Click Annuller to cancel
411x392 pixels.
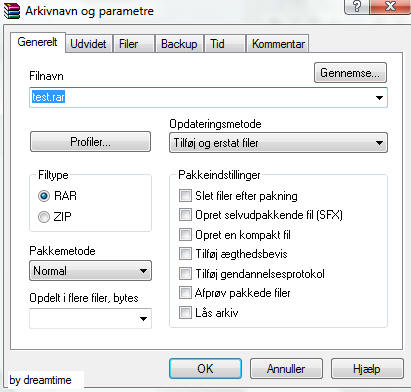pyautogui.click(x=286, y=369)
